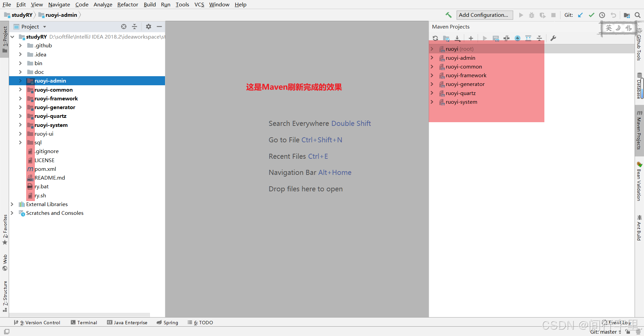Click Execute Maven Goal icon
This screenshot has width=644, height=336.
496,38
